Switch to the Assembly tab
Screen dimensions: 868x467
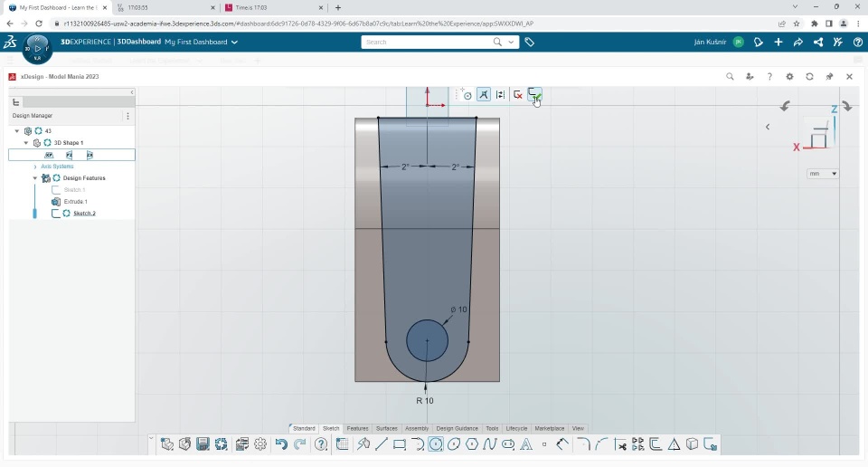pos(416,428)
